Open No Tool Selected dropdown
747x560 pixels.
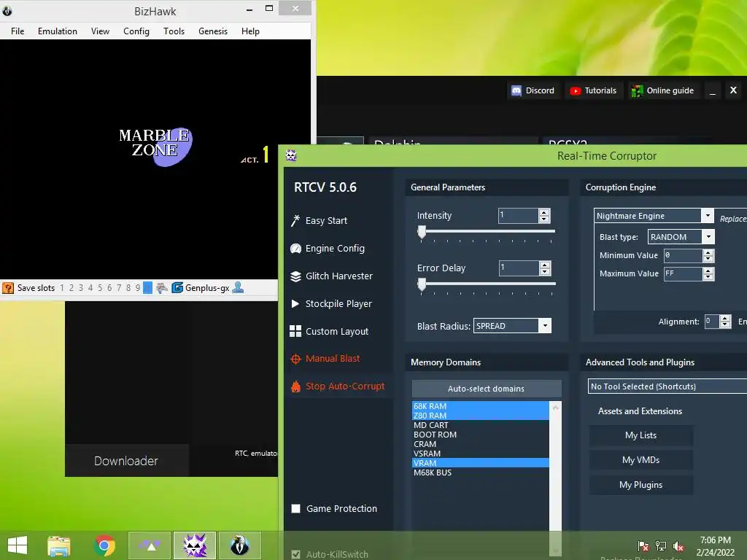pos(667,386)
